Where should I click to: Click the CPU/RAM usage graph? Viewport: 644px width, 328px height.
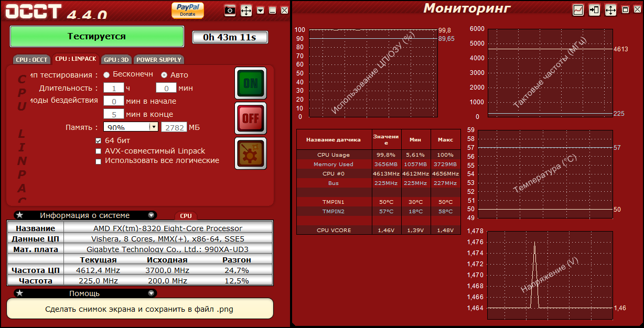(x=372, y=73)
